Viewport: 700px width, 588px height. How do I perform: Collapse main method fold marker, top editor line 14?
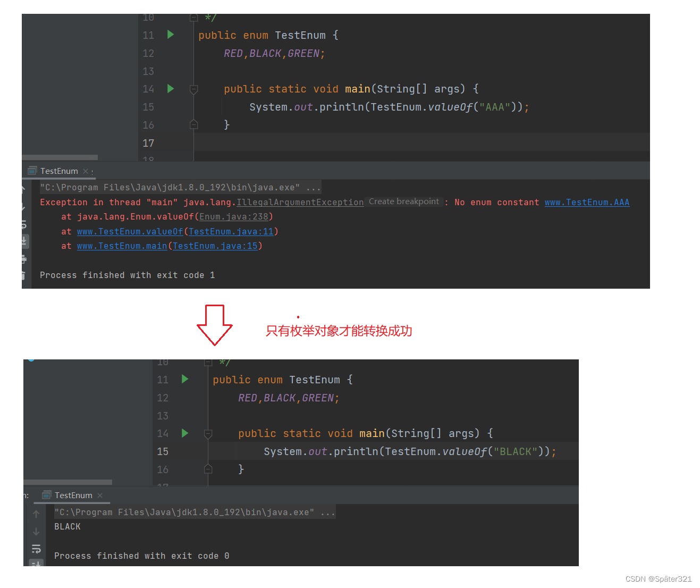(194, 89)
